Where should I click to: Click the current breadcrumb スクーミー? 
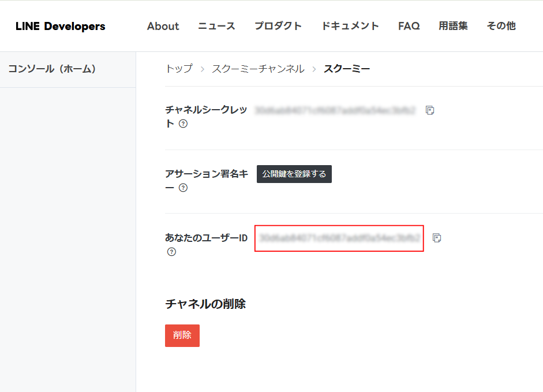click(x=347, y=69)
